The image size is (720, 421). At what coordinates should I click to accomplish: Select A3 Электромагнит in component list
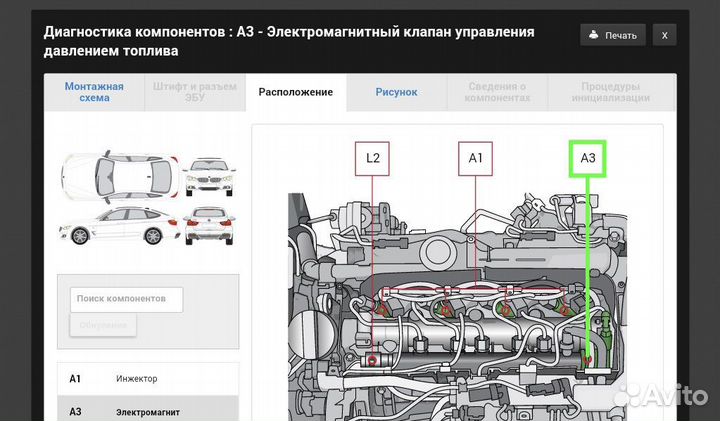point(148,411)
